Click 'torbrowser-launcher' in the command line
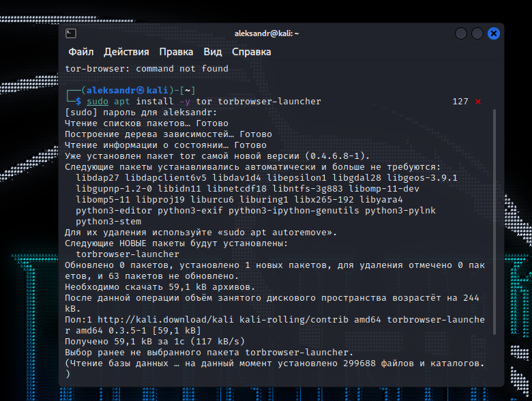Viewport: 532px width, 401px height. 269,102
